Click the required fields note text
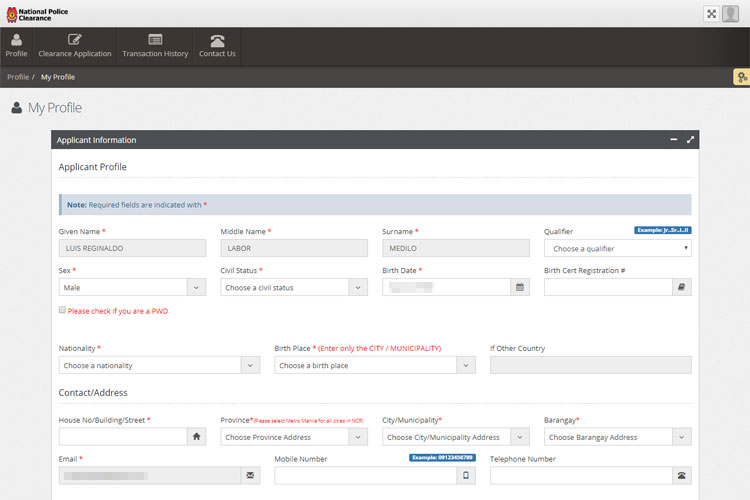The image size is (750, 500). (x=137, y=205)
